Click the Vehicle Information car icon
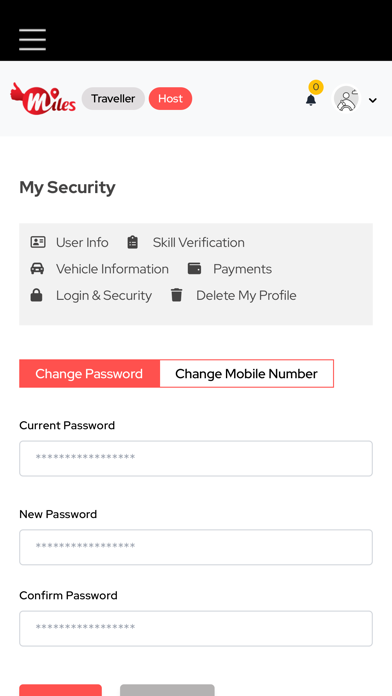This screenshot has height=696, width=392. [37, 269]
